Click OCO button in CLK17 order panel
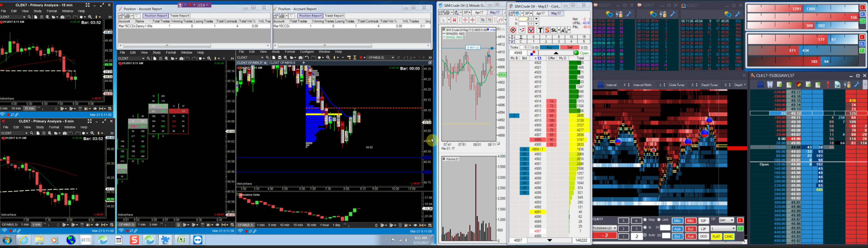Image resolution: width=868 pixels, height=248 pixels. click(703, 237)
